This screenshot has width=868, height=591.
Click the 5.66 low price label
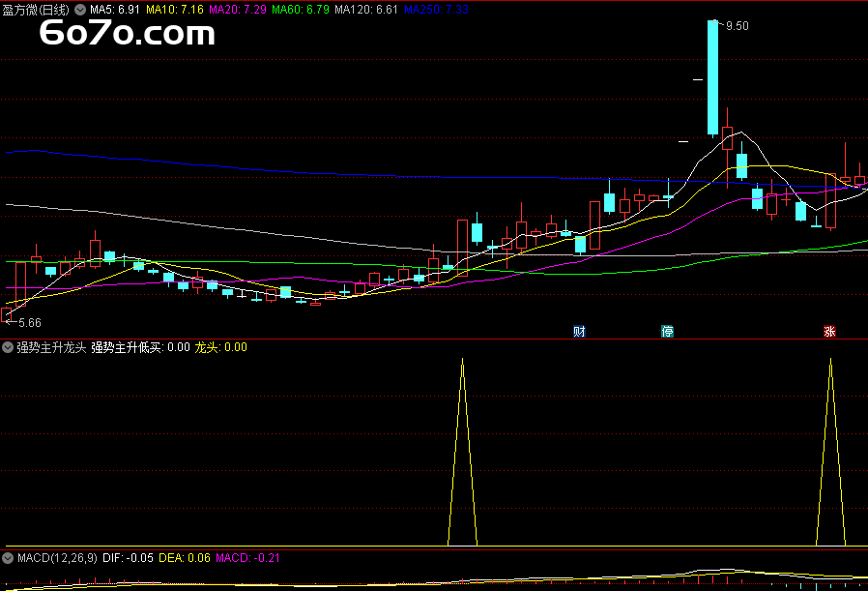click(30, 322)
